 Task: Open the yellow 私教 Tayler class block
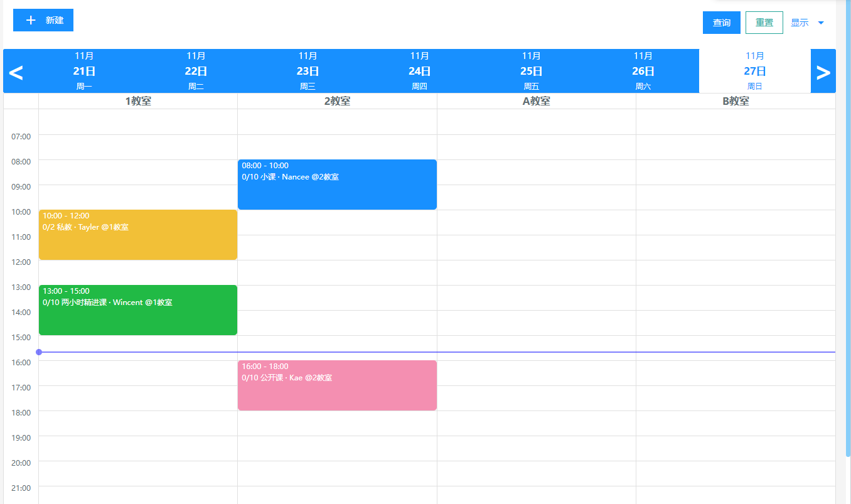point(137,235)
